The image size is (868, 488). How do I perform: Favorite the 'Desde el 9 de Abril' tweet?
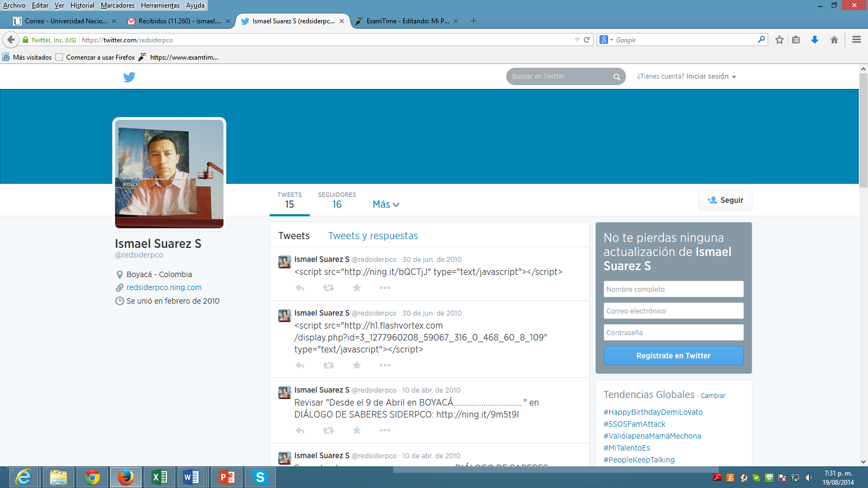[x=356, y=431]
